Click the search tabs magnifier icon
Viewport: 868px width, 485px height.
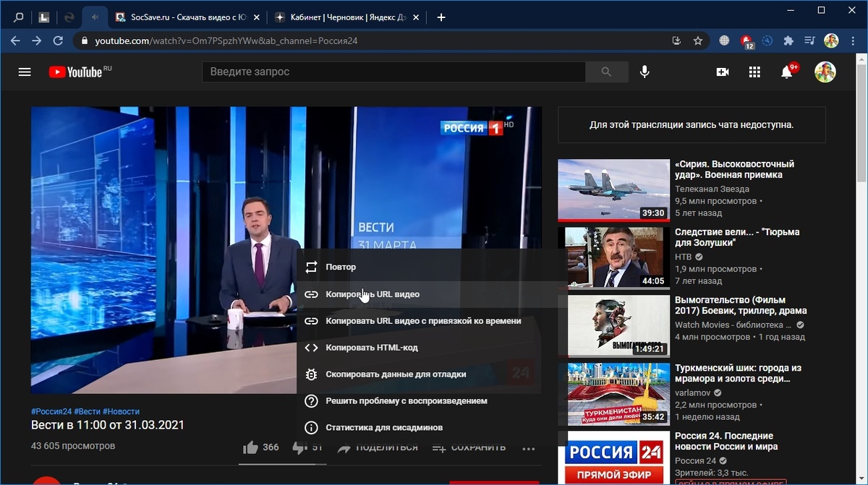[x=19, y=17]
